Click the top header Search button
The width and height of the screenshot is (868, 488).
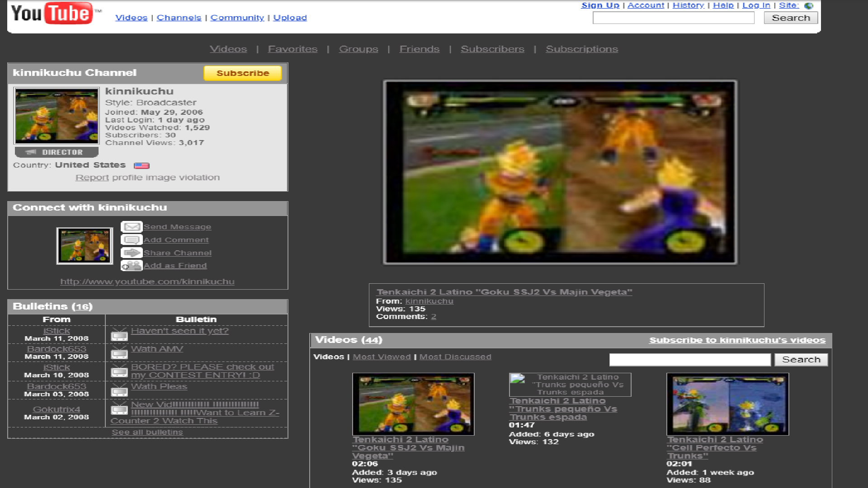pos(791,18)
